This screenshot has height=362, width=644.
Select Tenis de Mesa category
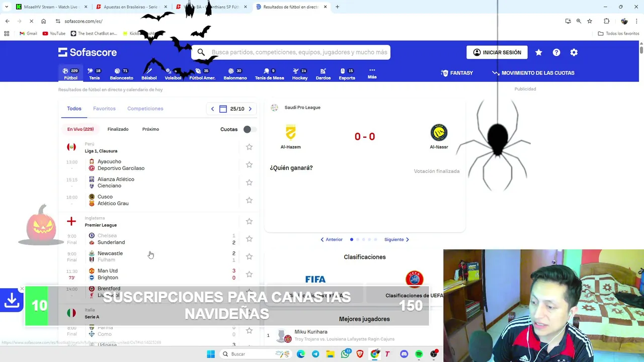[x=269, y=74]
